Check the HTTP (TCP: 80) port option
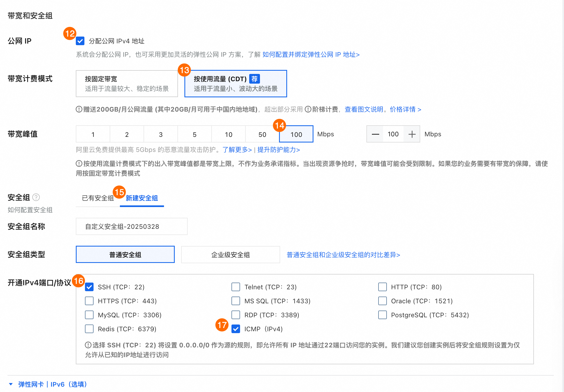 (382, 287)
